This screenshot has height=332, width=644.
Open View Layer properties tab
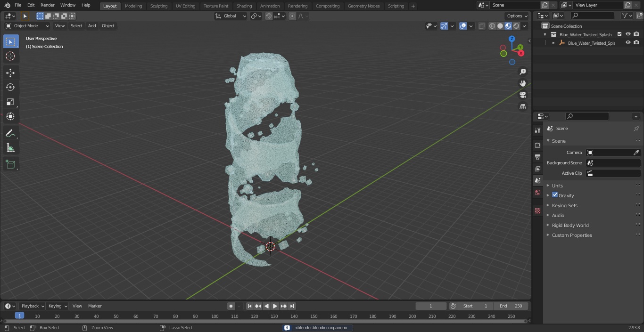pyautogui.click(x=537, y=169)
